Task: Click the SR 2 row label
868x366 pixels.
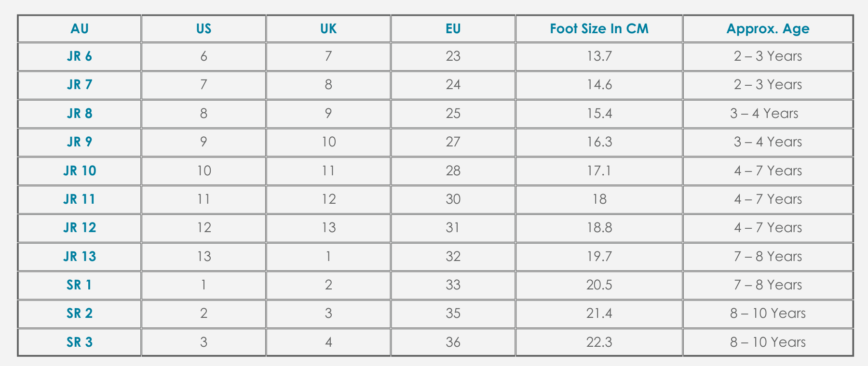Action: click(80, 314)
